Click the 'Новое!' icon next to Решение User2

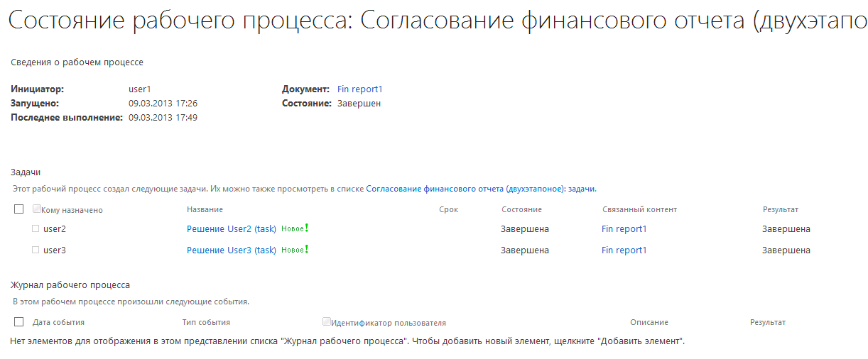tap(295, 228)
